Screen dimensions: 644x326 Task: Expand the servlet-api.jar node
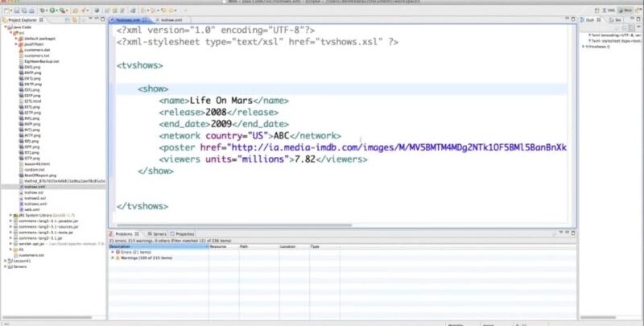(x=10, y=243)
